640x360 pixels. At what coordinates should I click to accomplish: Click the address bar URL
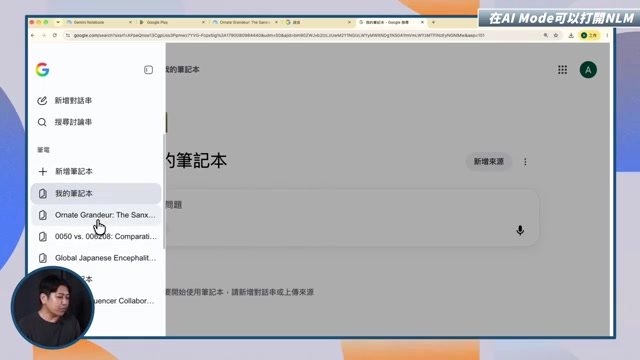click(279, 36)
